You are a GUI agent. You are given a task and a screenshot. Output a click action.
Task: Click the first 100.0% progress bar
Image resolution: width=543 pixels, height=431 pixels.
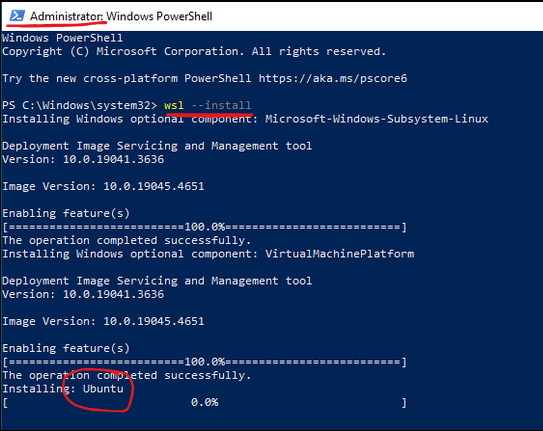click(x=204, y=227)
